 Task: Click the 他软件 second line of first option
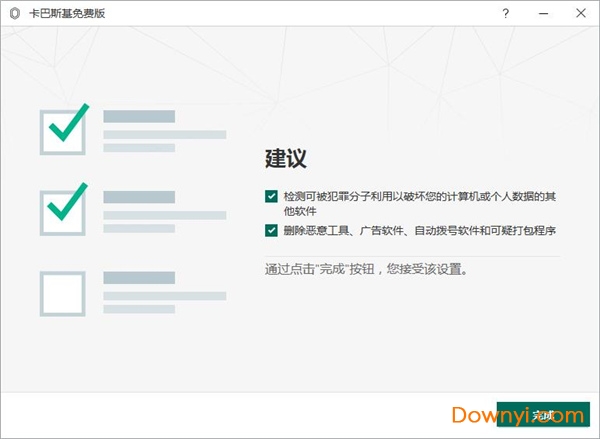[300, 211]
